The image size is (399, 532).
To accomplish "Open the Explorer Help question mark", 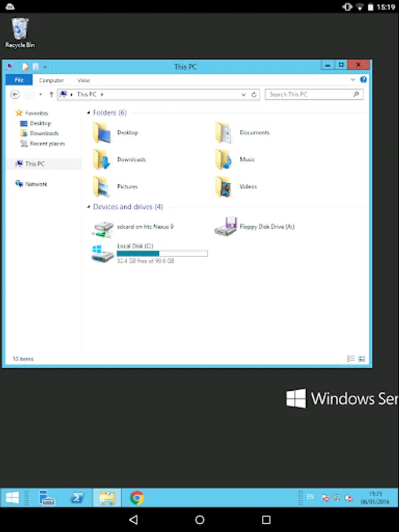I will pos(364,79).
